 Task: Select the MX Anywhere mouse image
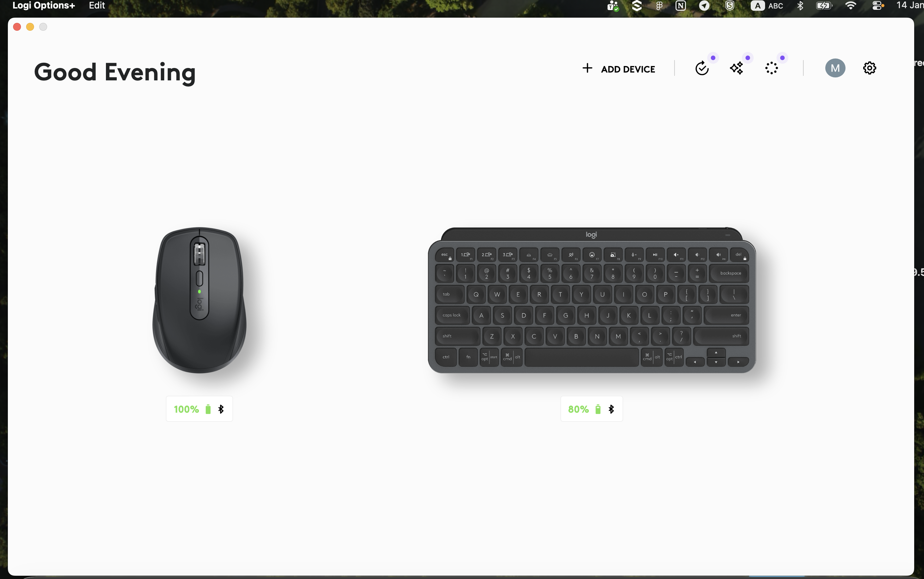(x=199, y=300)
